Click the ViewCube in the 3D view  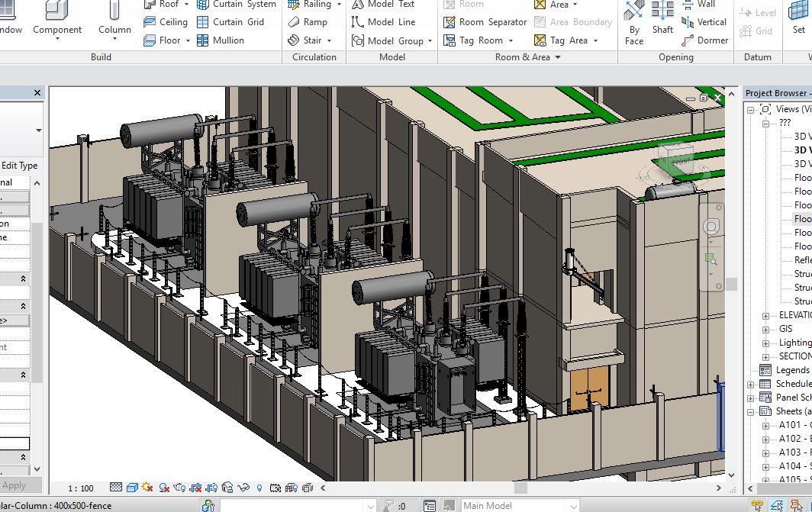click(675, 159)
